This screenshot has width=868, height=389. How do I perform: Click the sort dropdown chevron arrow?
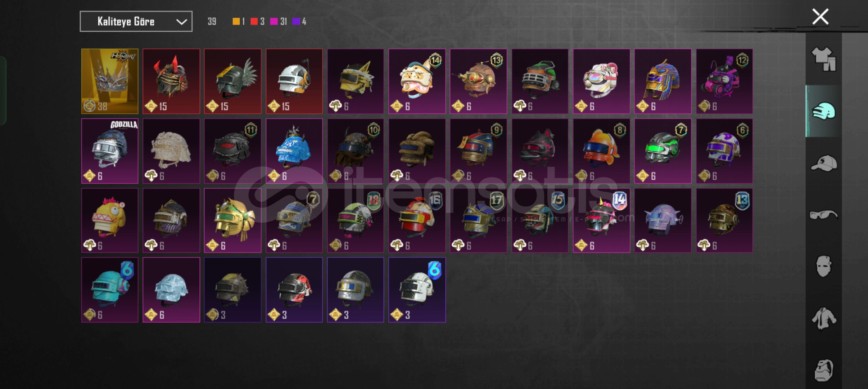tap(181, 22)
